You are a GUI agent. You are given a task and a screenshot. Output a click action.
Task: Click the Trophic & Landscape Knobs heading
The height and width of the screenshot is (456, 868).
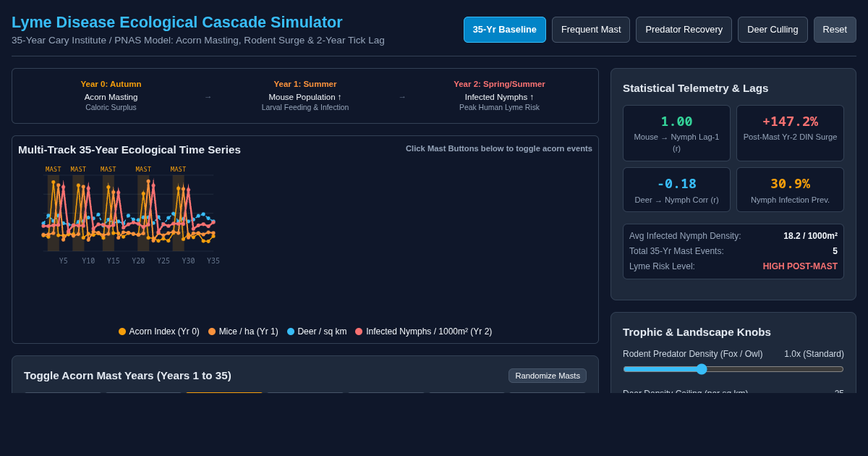point(697,332)
